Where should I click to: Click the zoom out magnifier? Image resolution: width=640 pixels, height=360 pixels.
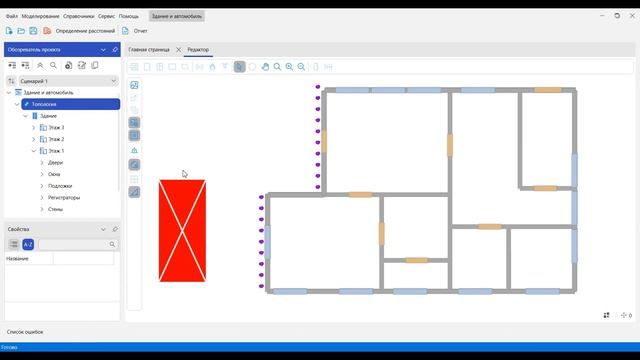tap(301, 67)
